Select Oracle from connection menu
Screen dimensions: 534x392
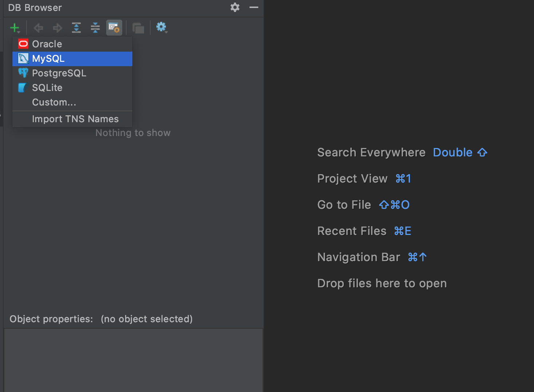pos(72,44)
